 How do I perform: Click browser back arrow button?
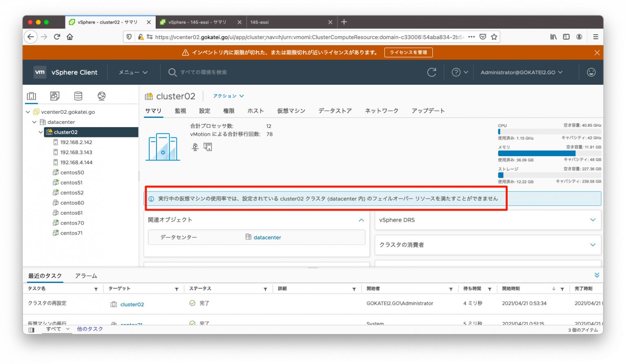pos(31,37)
